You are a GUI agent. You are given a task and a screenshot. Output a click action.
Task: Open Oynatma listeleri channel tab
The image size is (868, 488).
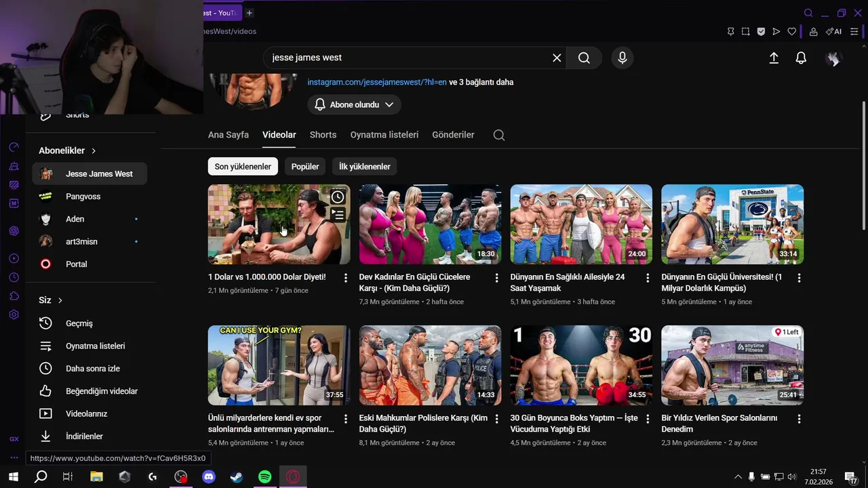384,135
